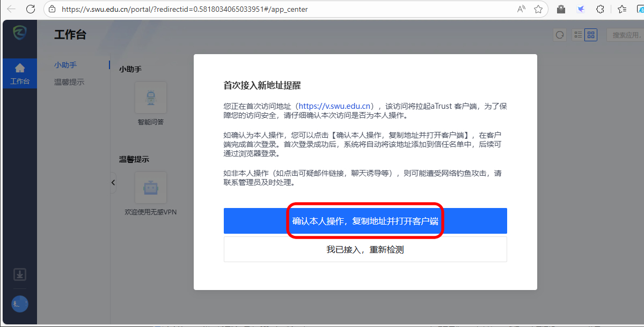Click 确认本人操作，复制地址并打开客户端 button

[365, 221]
